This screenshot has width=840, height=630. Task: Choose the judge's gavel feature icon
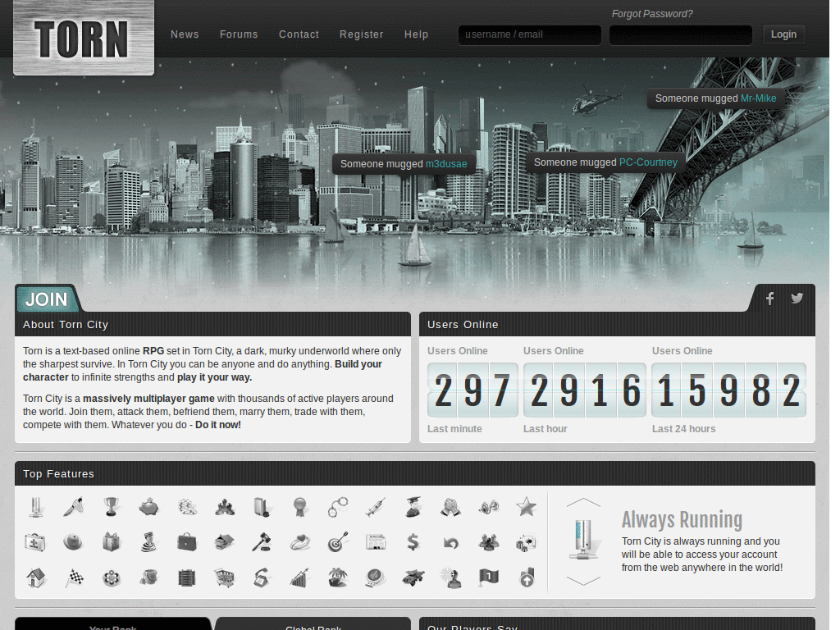pos(262,542)
